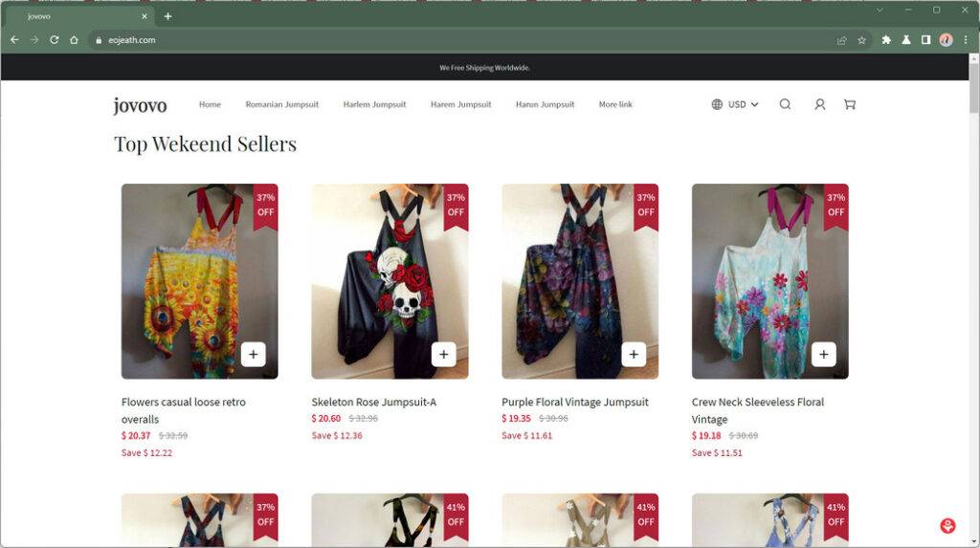
Task: Click the browser reload page icon
Action: click(x=54, y=40)
